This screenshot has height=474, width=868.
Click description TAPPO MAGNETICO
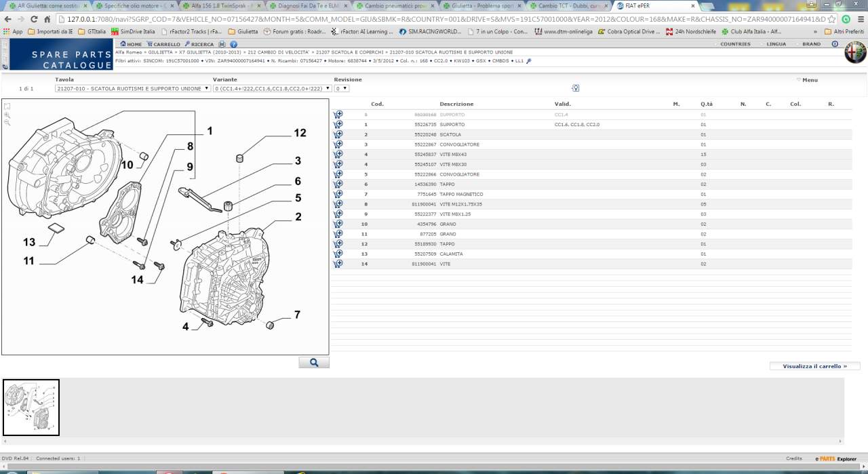coord(462,195)
